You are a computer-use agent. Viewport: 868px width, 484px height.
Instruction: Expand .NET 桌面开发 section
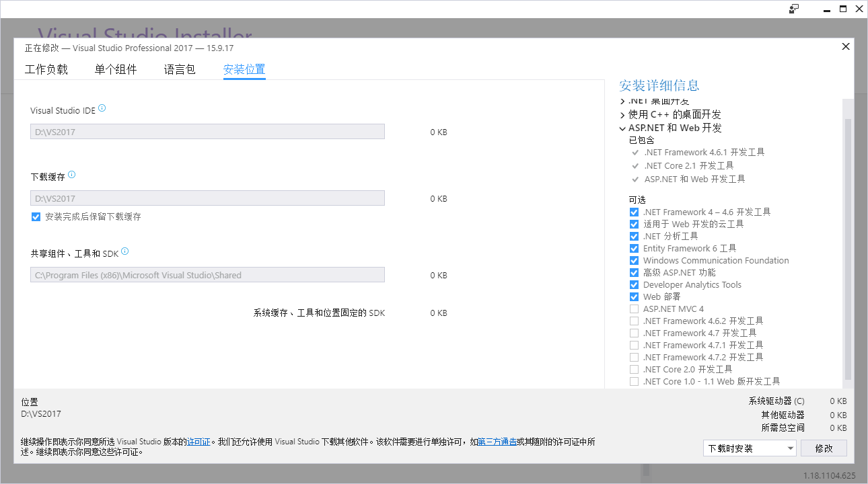pos(622,102)
